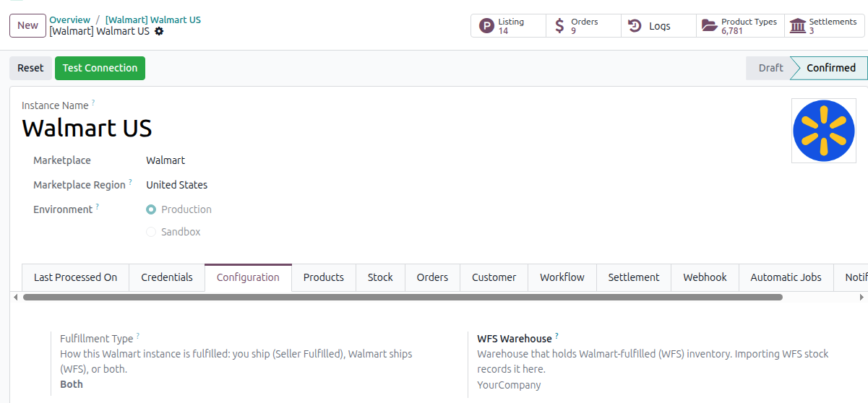Open the Workflow tab
Image resolution: width=868 pixels, height=403 pixels.
(x=562, y=277)
